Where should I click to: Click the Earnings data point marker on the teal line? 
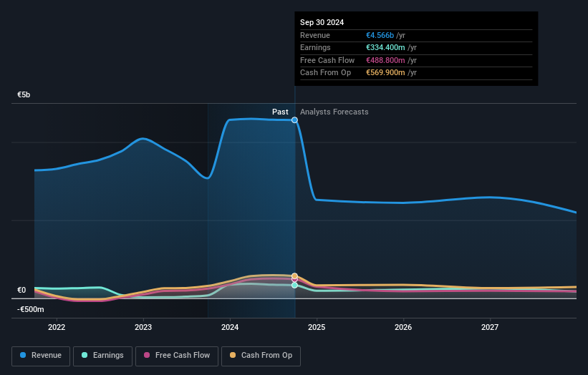pos(295,285)
